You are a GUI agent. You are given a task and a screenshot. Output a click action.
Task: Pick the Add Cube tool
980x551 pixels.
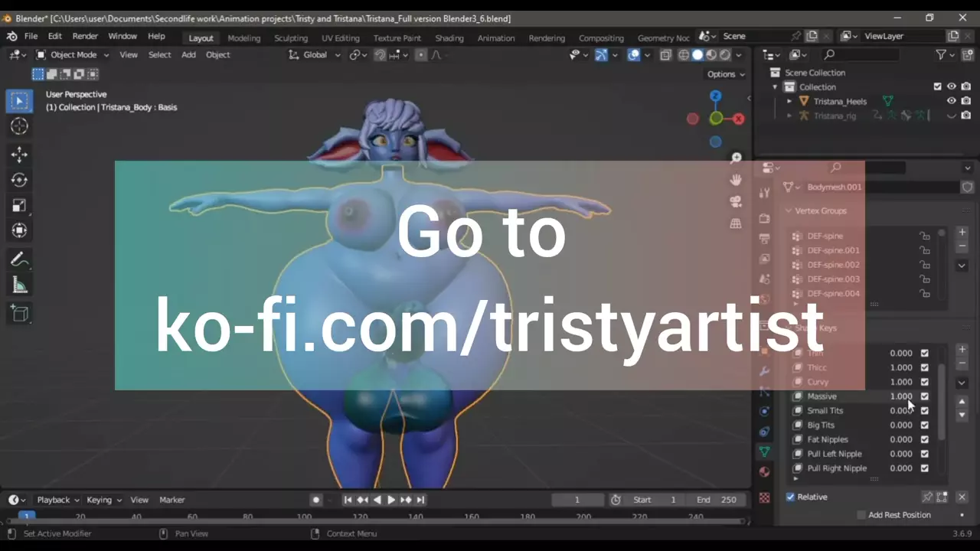[19, 313]
